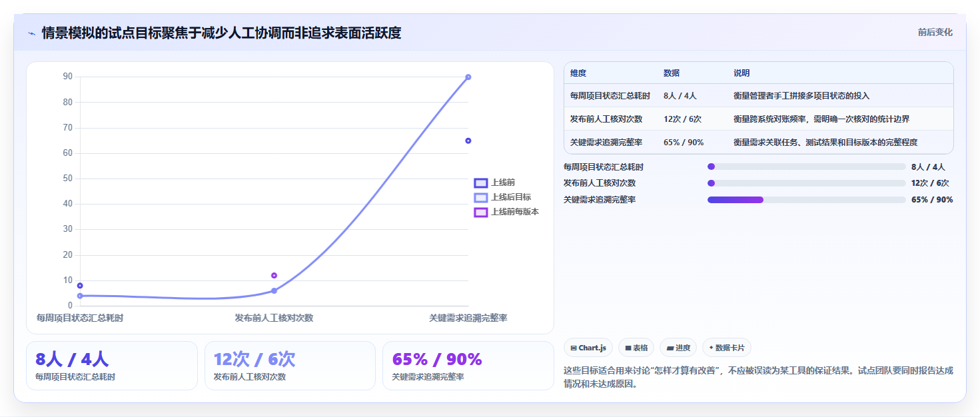Viewport: 980px width, 417px height.
Task: Click the 上线前每版本 legend color box
Action: pyautogui.click(x=481, y=212)
